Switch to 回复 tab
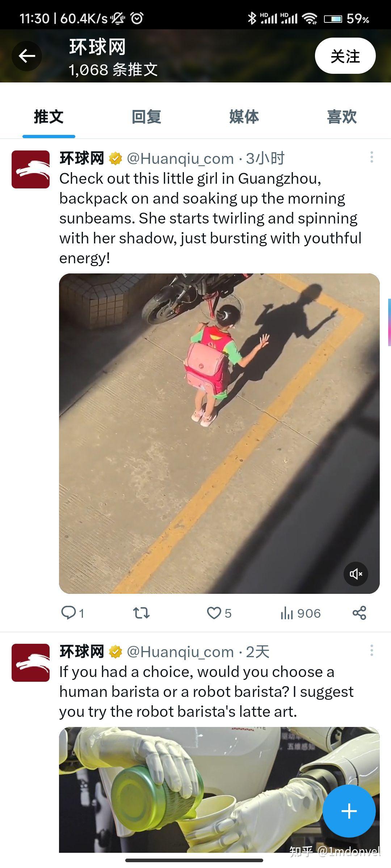The width and height of the screenshot is (391, 868). [x=146, y=117]
